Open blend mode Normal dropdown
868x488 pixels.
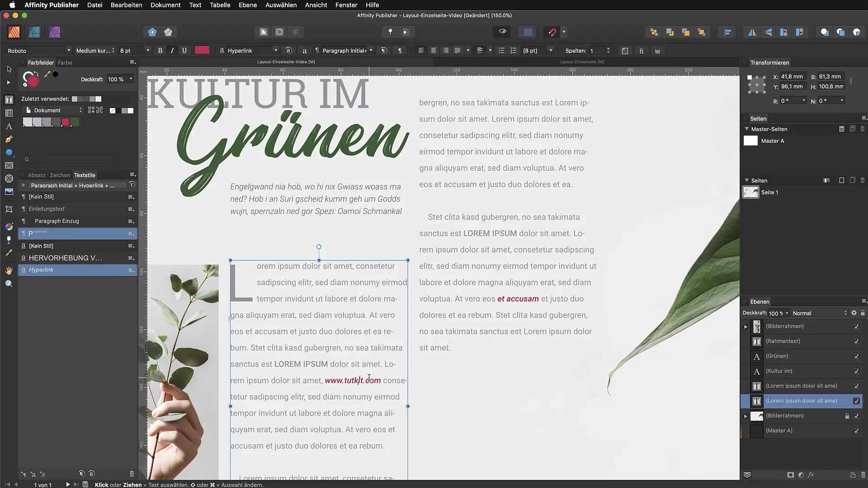coord(820,313)
